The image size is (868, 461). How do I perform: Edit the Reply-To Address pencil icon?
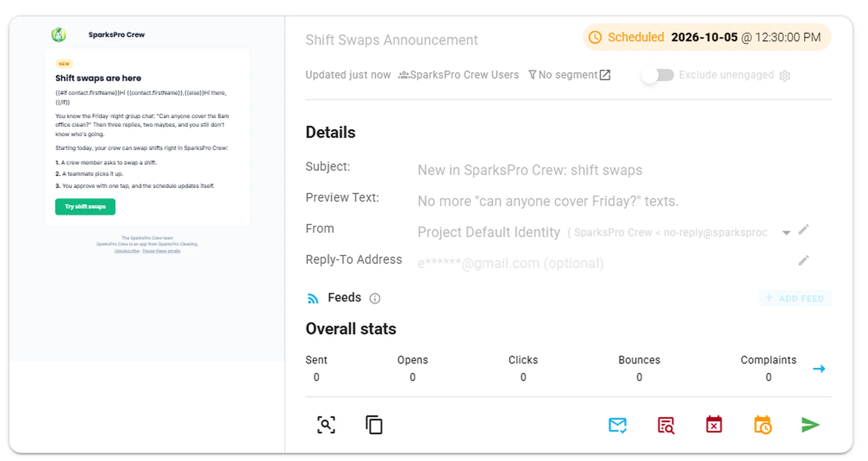pos(804,260)
